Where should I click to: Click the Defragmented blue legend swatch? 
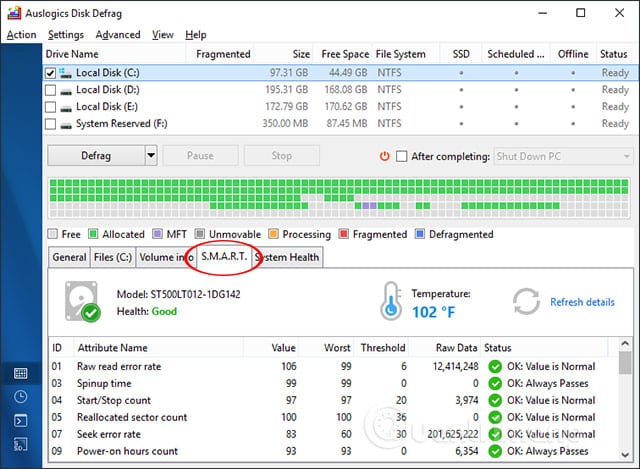tap(420, 234)
